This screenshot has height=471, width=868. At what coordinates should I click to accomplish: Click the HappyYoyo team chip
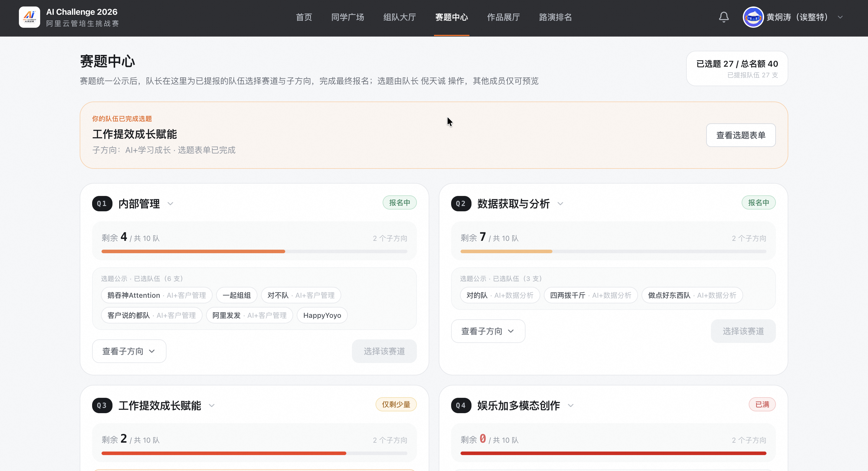(322, 315)
